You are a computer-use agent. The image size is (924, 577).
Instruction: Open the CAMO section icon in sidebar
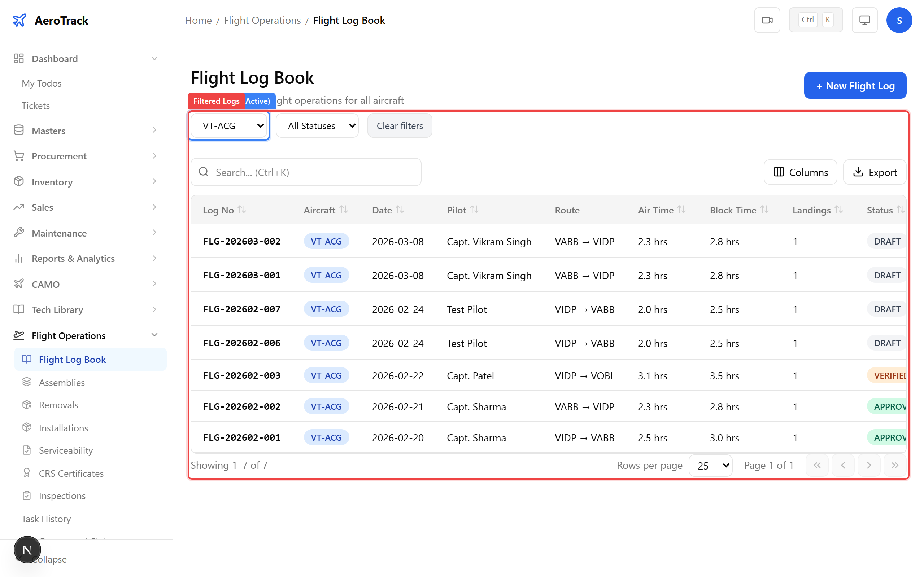pyautogui.click(x=18, y=284)
